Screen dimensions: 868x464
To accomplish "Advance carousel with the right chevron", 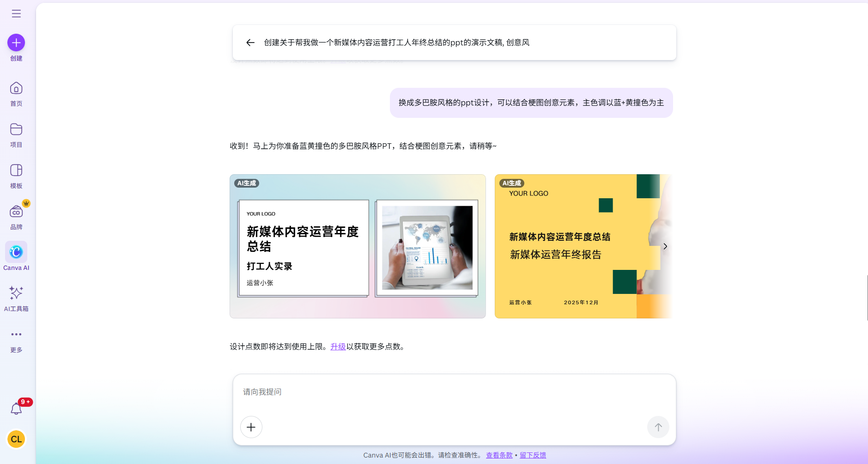I will click(x=665, y=246).
